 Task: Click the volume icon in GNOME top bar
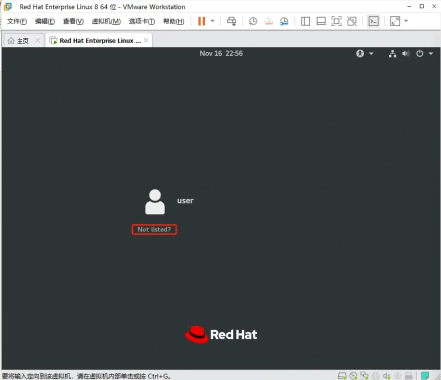pos(406,53)
